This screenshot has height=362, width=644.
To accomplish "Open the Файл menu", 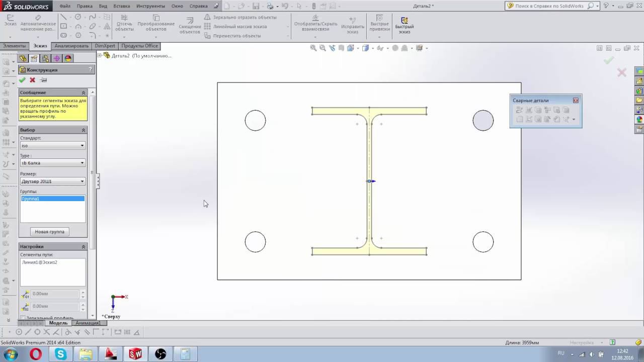I will (x=65, y=6).
